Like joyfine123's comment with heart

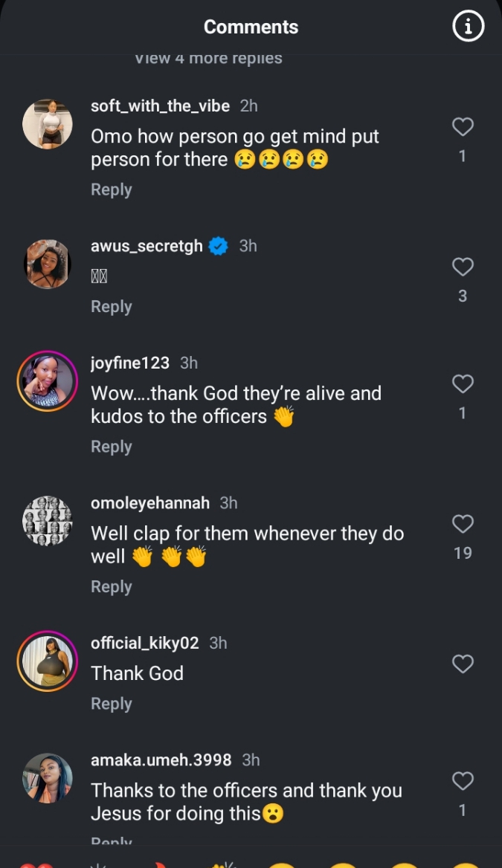coord(463,383)
